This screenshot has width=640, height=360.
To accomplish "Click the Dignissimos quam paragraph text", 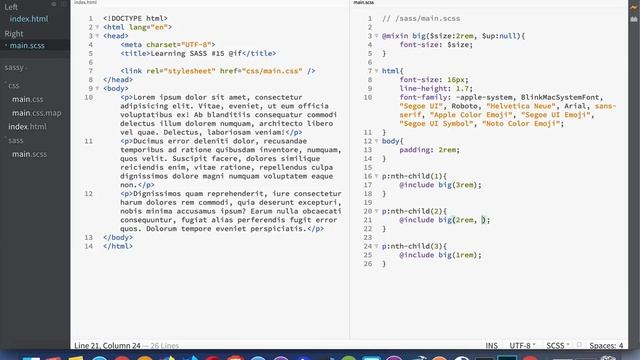I will point(231,211).
